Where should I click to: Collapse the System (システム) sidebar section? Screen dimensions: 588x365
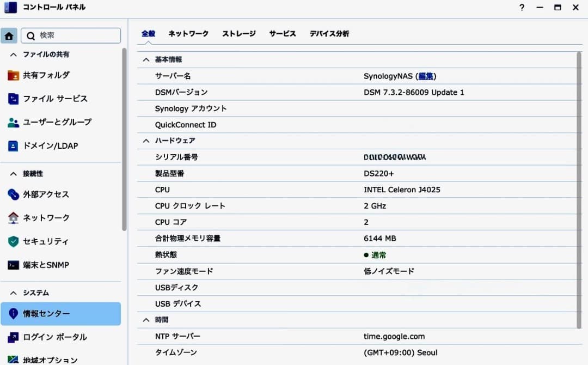coord(14,293)
